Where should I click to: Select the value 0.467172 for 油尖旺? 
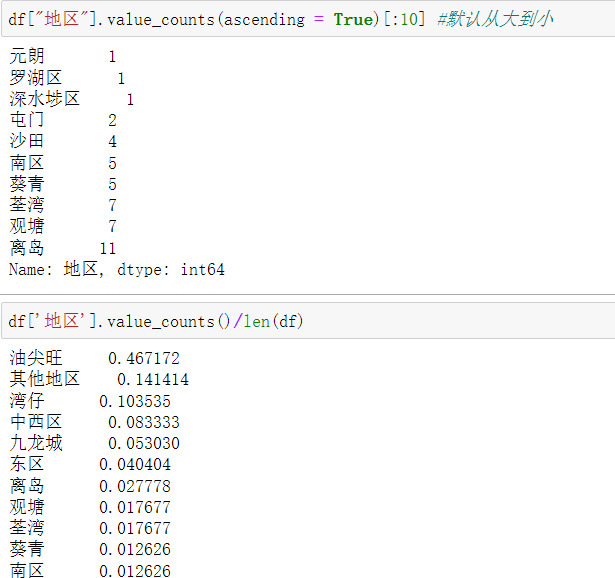click(x=144, y=358)
